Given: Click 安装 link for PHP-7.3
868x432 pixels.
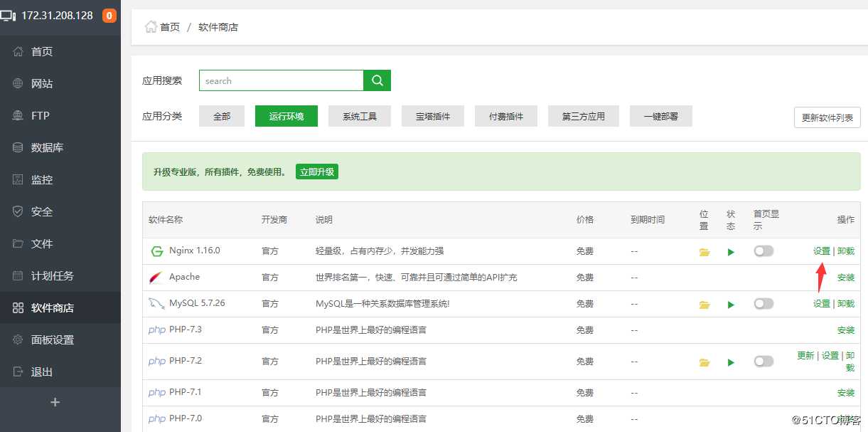Looking at the screenshot, I should pos(846,330).
